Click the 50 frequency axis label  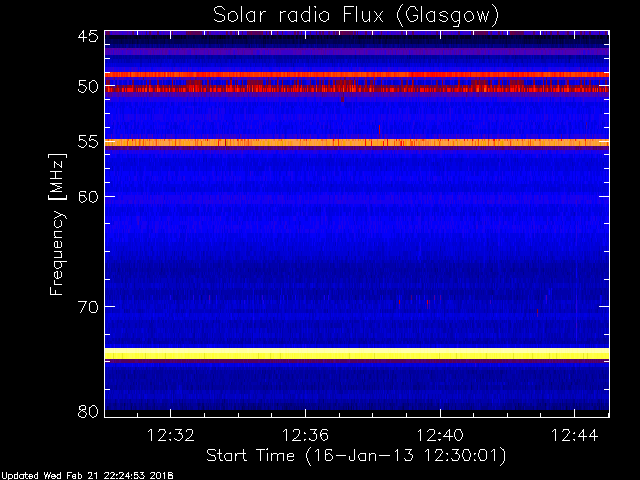coord(88,87)
